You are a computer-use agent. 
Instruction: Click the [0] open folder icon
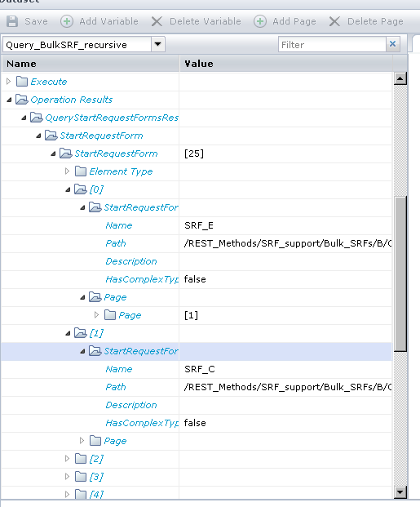pos(81,189)
